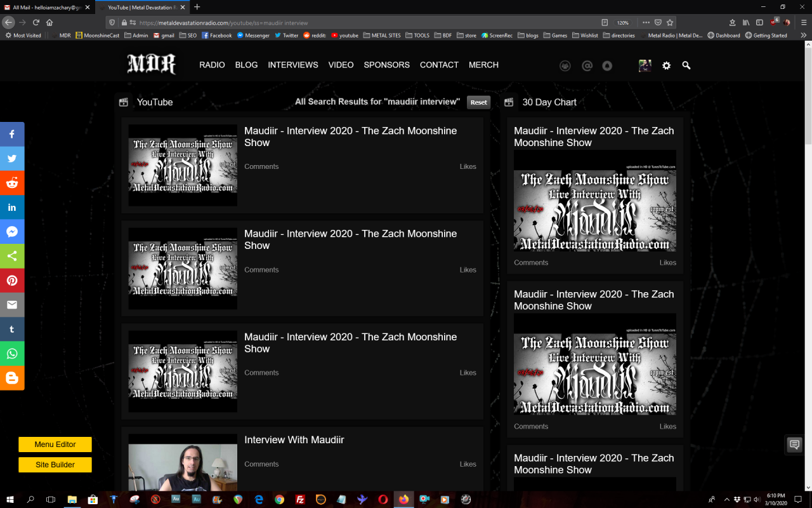Viewport: 812px width, 508px height.
Task: Open the notifications bell icon
Action: pyautogui.click(x=607, y=65)
